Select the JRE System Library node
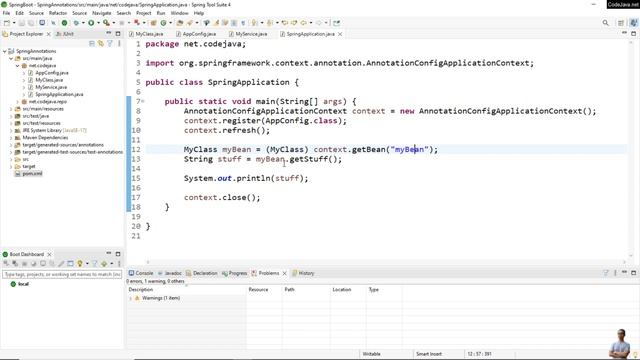 (54, 130)
